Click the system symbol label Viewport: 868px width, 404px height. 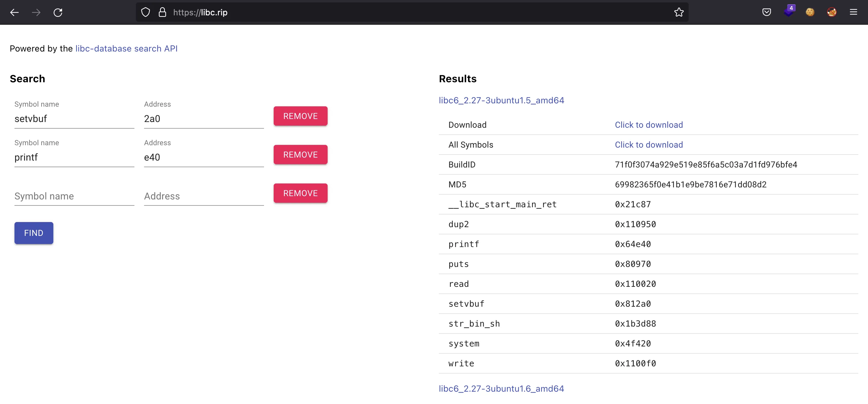tap(464, 344)
